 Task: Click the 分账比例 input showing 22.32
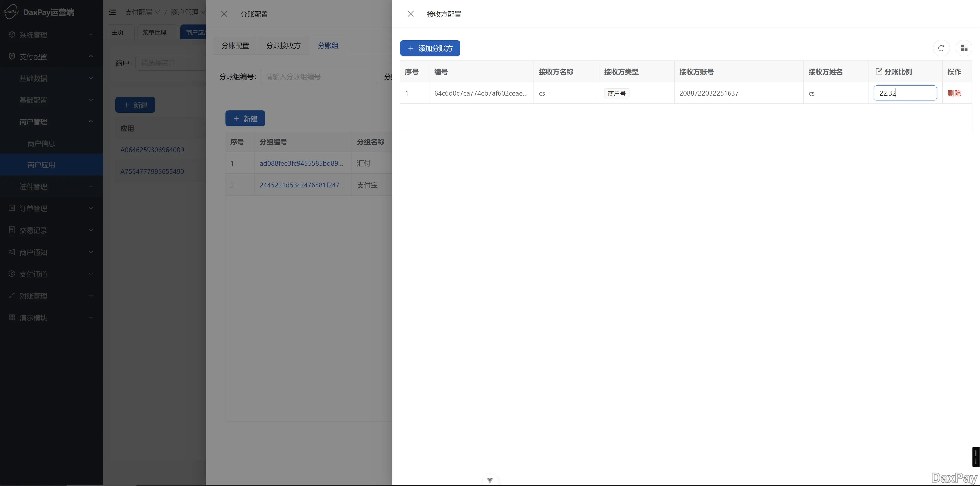point(905,93)
